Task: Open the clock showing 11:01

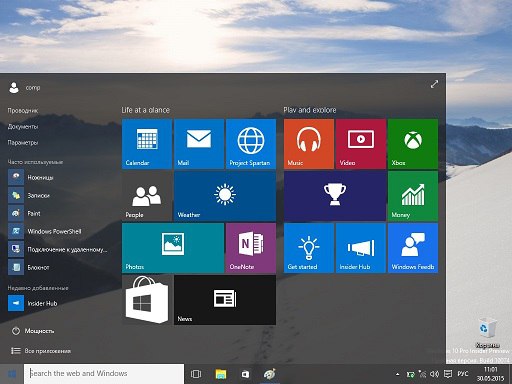Action: coord(490,374)
